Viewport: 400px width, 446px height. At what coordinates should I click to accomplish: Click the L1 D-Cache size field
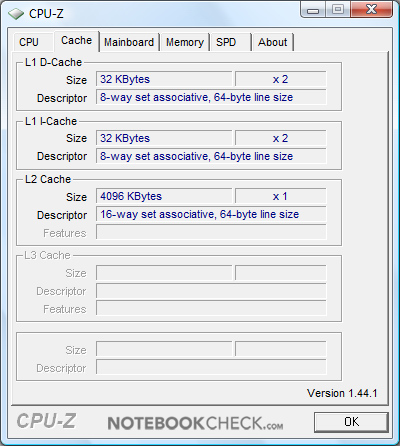[164, 79]
